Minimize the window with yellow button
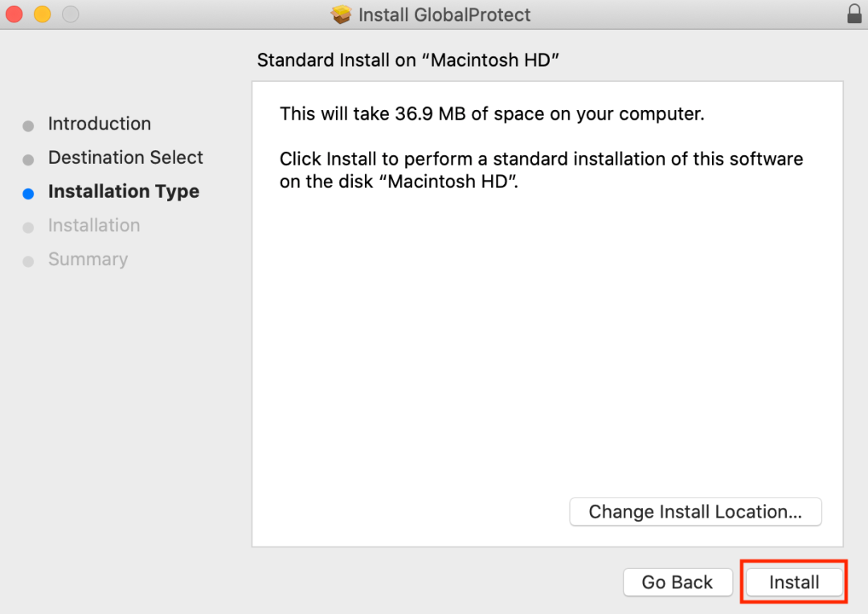Screen dimensions: 868x614 point(42,14)
